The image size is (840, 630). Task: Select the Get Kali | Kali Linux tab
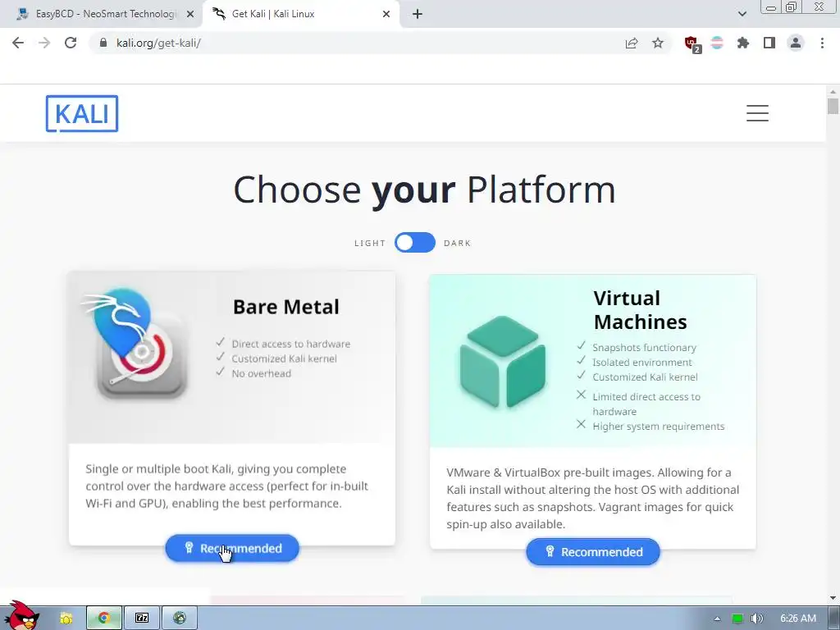[300, 14]
